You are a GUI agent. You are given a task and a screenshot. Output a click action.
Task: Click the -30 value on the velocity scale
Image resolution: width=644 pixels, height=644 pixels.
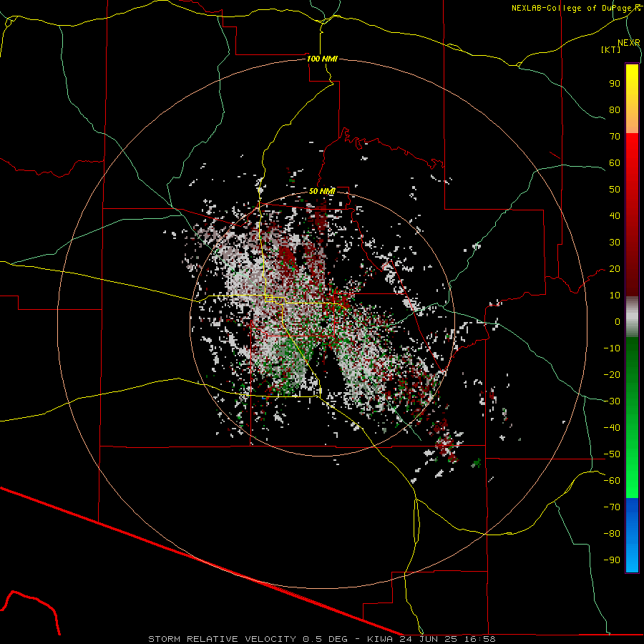612,401
